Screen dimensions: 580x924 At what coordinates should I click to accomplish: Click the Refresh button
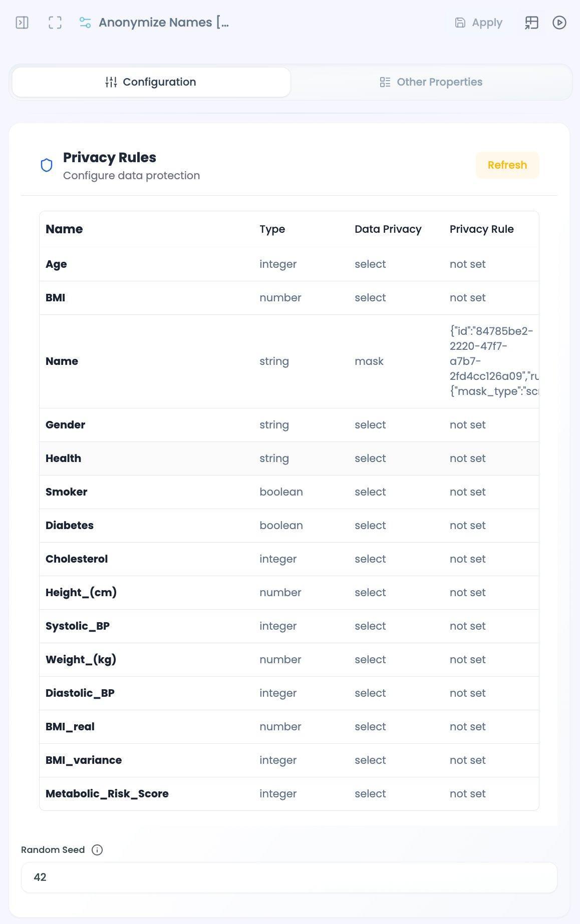tap(507, 165)
